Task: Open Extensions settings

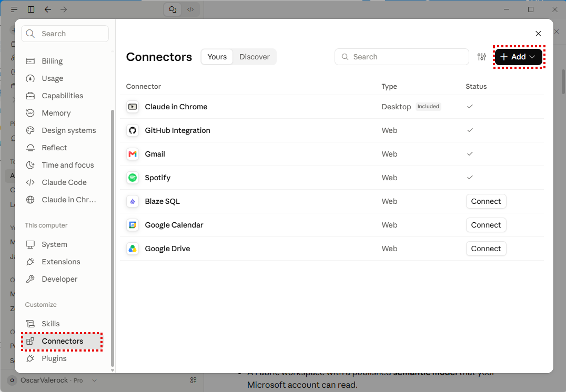Action: pyautogui.click(x=65, y=262)
